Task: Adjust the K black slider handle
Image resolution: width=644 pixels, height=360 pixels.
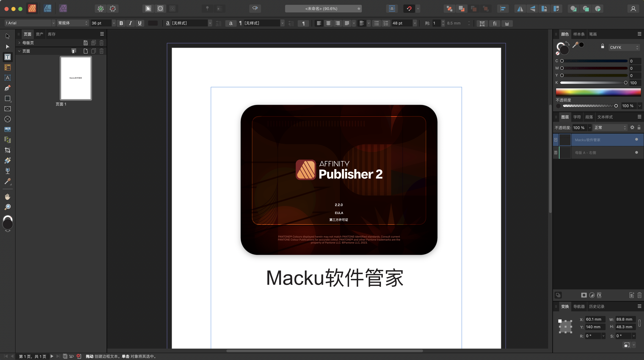Action: 626,83
